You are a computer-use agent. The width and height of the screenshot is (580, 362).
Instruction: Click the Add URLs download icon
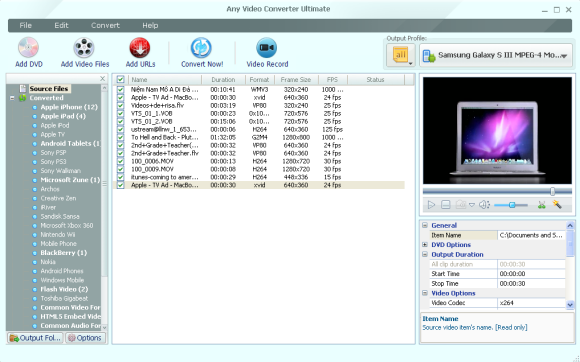pos(139,48)
